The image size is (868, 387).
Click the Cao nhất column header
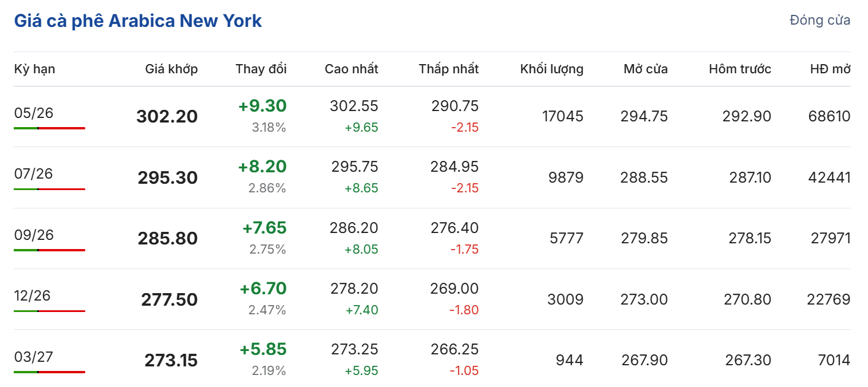click(351, 69)
